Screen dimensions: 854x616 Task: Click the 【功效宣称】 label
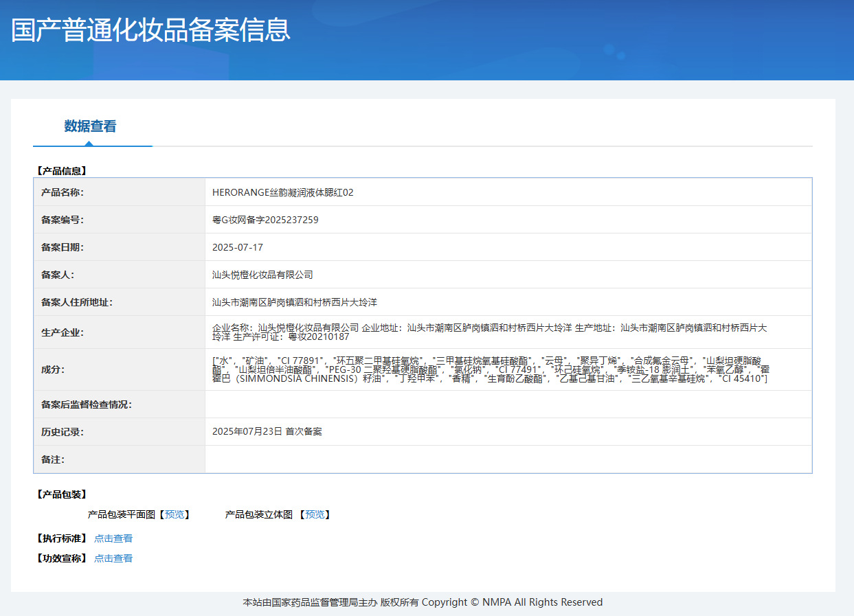pyautogui.click(x=61, y=558)
